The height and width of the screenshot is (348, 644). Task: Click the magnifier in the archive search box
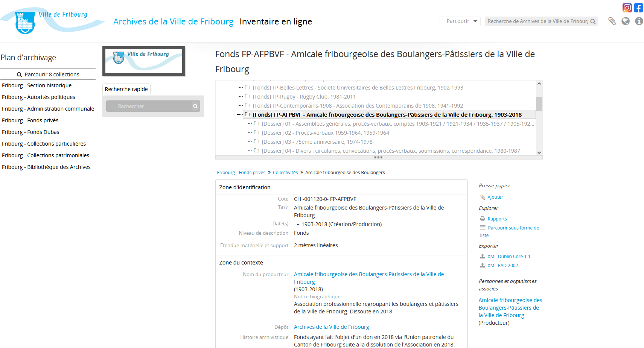[593, 21]
